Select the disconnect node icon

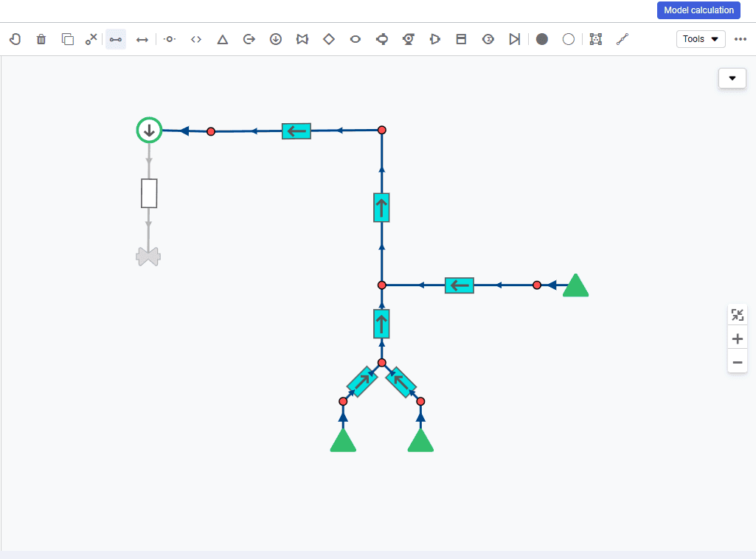coord(91,39)
